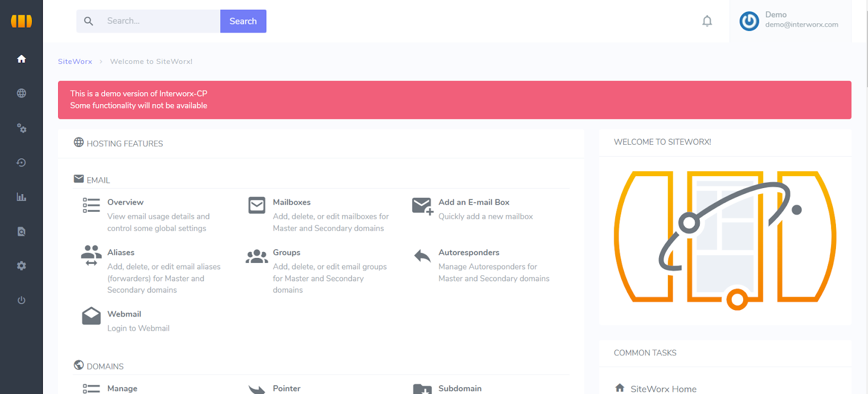
Task: Click the SiteWorx Home house icon
Action: point(620,388)
